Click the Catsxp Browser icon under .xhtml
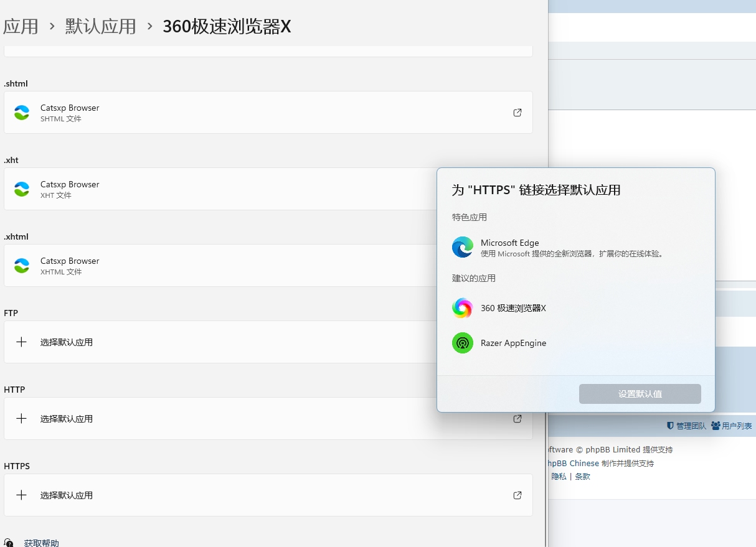 (22, 266)
